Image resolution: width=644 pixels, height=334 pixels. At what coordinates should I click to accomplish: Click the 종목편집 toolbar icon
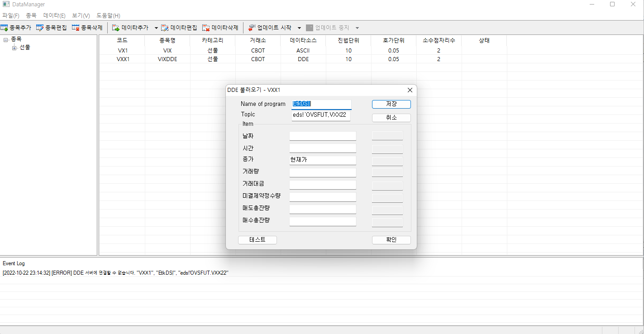point(40,28)
